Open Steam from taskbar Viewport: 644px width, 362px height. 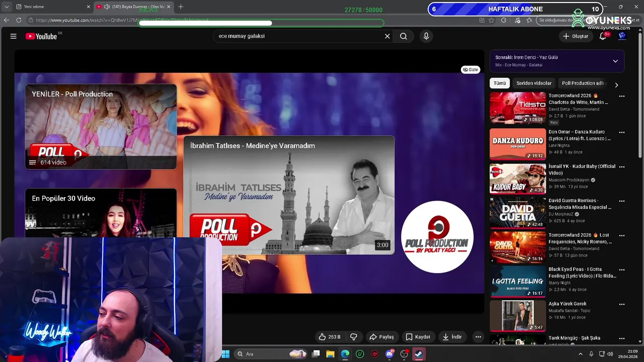tap(419, 354)
